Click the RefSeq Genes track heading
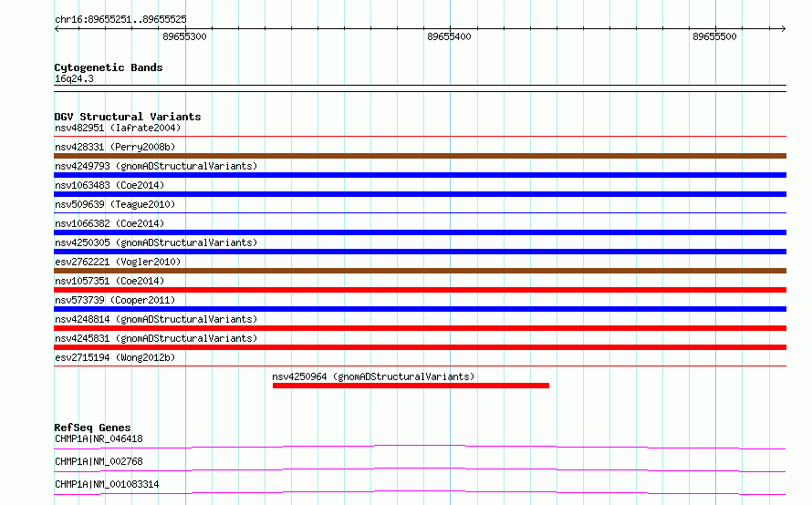 point(92,428)
